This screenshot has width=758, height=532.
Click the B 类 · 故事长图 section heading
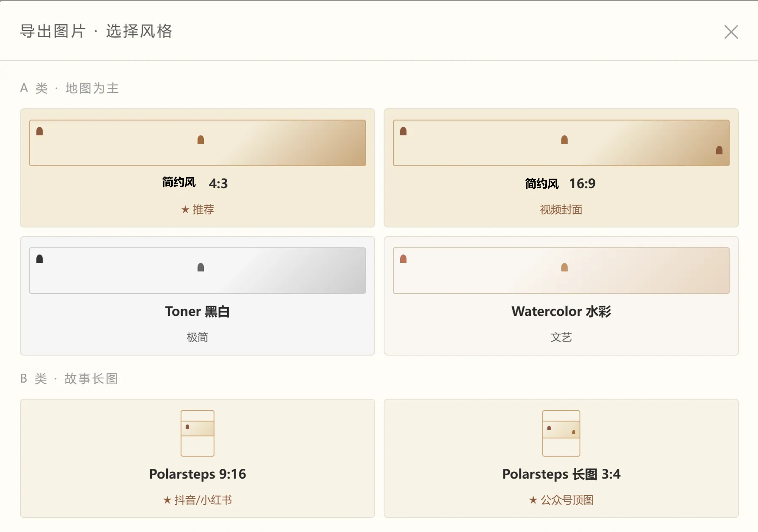pos(69,379)
